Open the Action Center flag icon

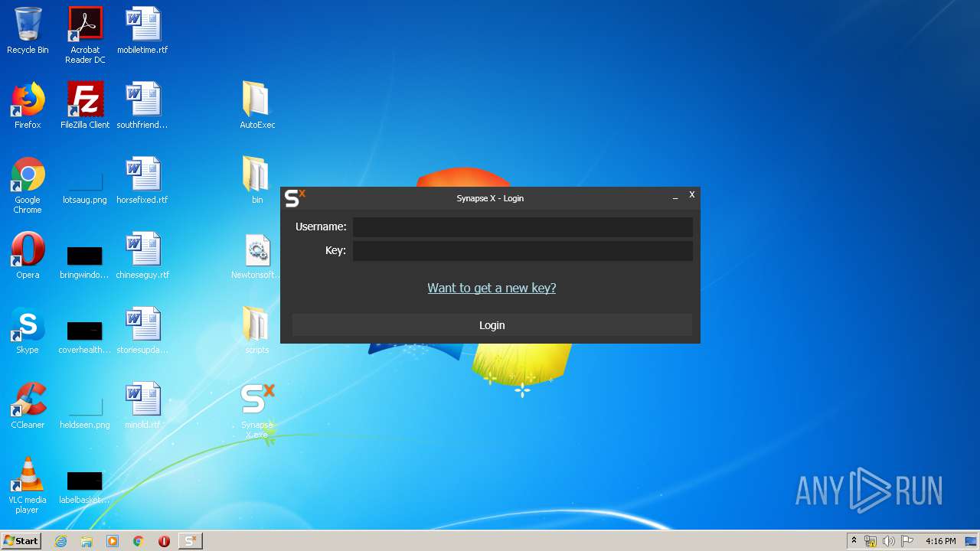pos(907,541)
